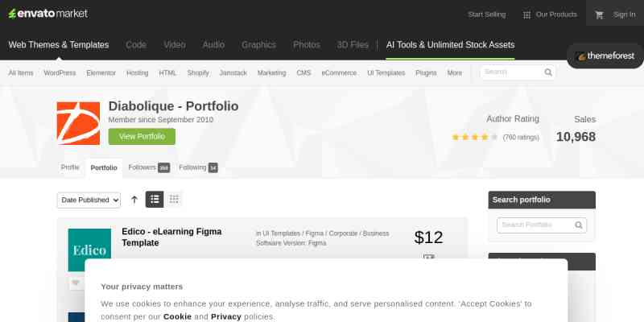The height and width of the screenshot is (322, 644).
Task: Open the WordPress category menu
Action: coord(60,72)
